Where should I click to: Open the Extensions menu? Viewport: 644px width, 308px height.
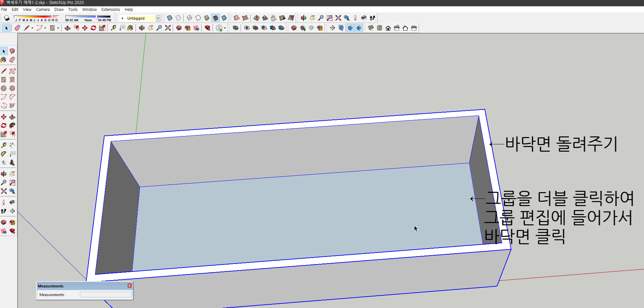tap(111, 10)
